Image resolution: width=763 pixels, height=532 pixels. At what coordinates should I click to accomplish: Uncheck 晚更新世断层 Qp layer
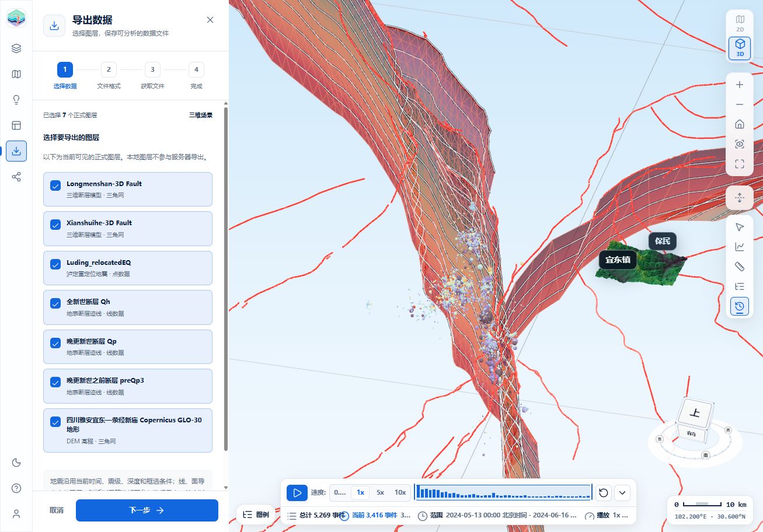tap(55, 343)
